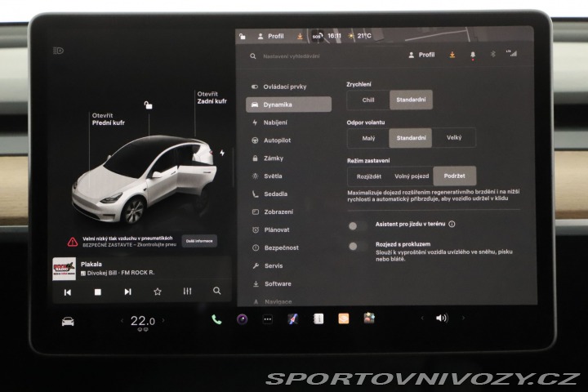Open the Dynamika settings menu
The width and height of the screenshot is (588, 392).
[x=288, y=105]
